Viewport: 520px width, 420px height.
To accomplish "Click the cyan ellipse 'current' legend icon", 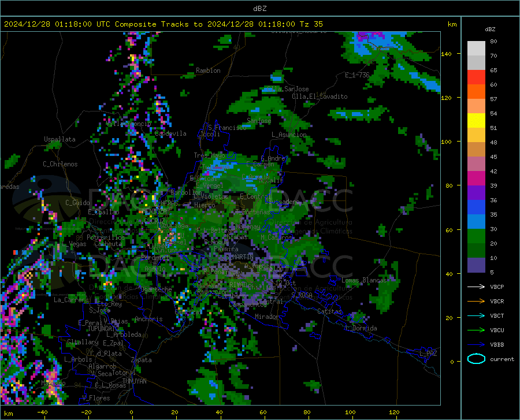I will [x=476, y=359].
